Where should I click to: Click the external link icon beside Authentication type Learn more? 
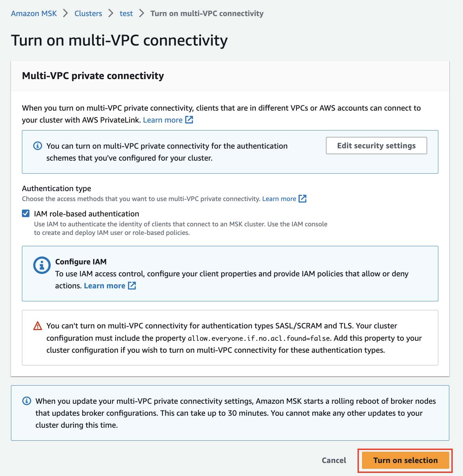302,199
